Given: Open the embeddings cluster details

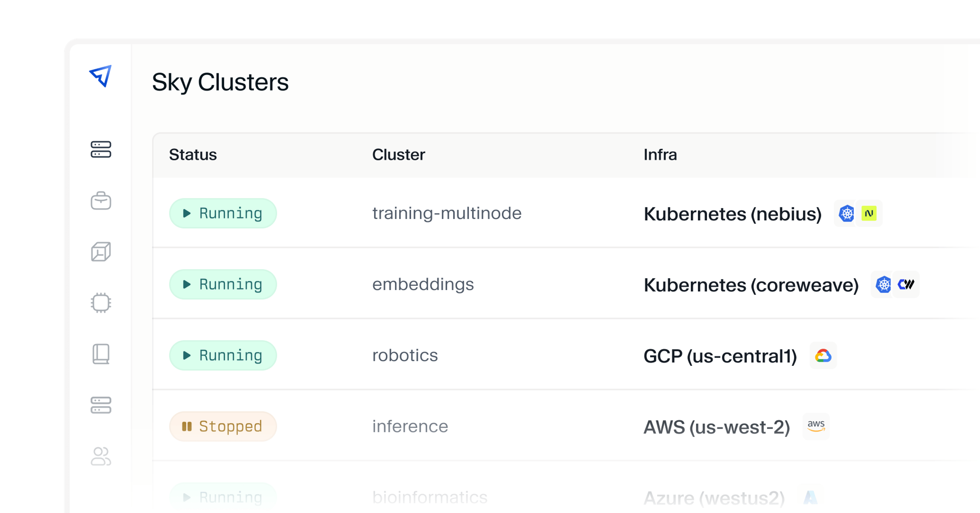Looking at the screenshot, I should coord(423,284).
